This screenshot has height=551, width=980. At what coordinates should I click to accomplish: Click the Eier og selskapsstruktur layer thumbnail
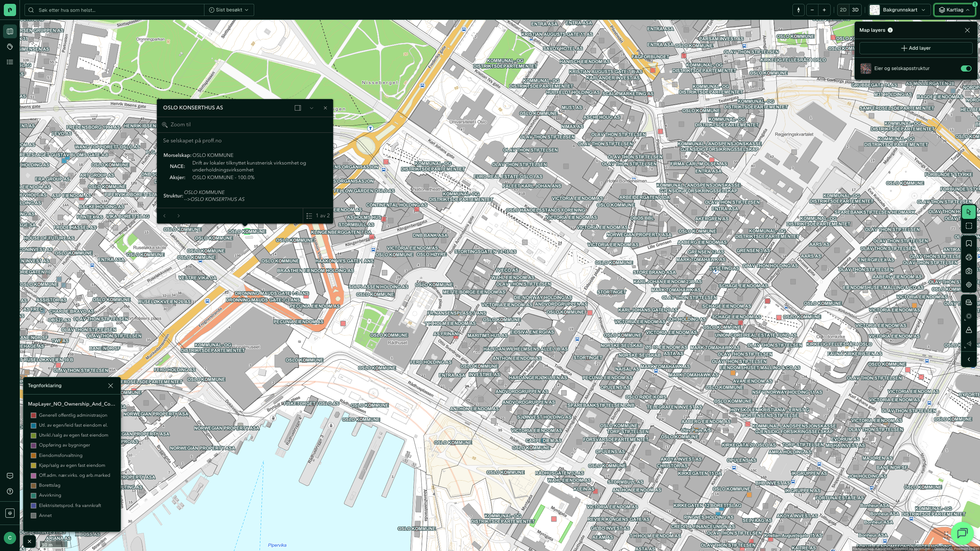866,68
